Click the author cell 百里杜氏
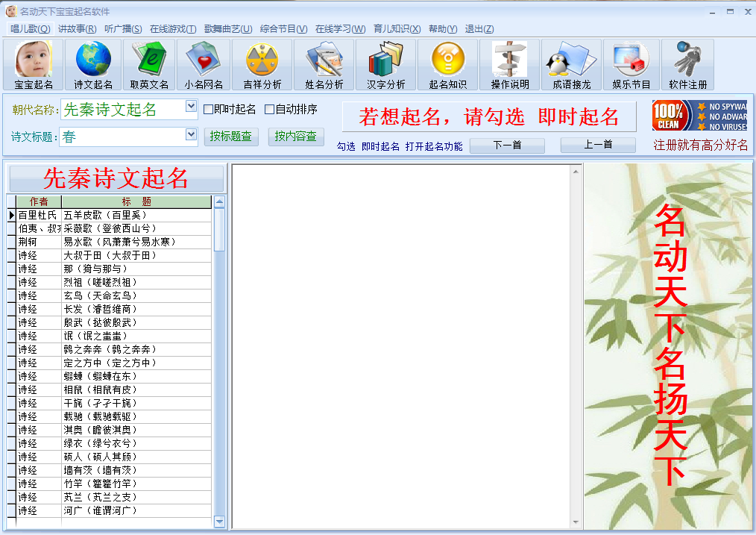 click(x=39, y=215)
